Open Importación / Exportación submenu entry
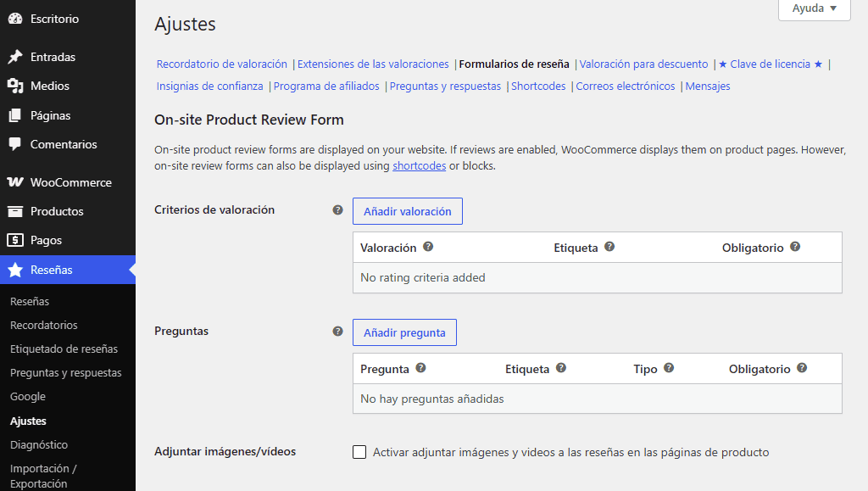The height and width of the screenshot is (491, 868). 43,476
